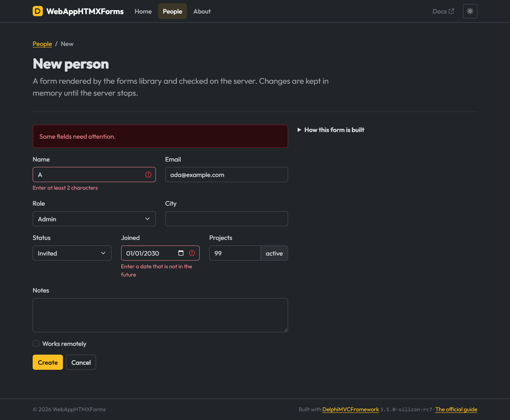Image resolution: width=510 pixels, height=420 pixels.
Task: Focus the Email input field
Action: point(227,175)
